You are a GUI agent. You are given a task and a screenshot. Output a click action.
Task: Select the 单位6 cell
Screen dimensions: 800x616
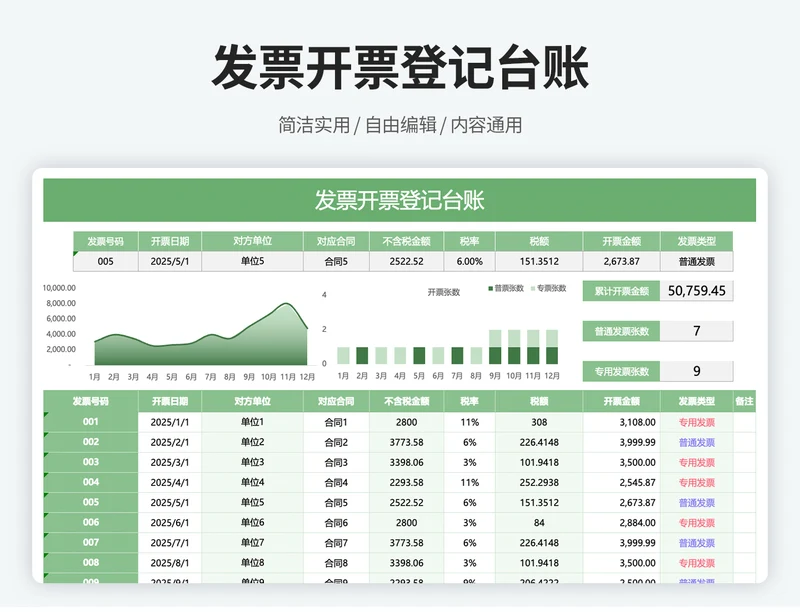point(253,523)
